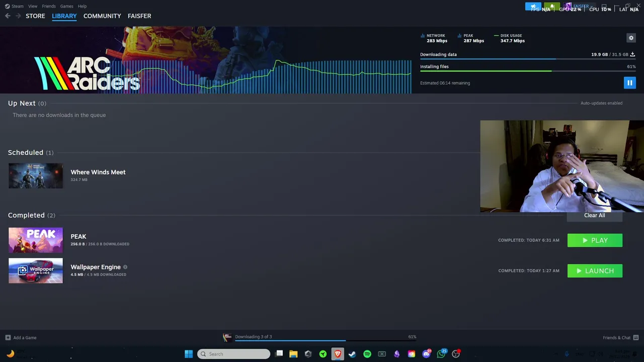
Task: Go forward with the right arrow
Action: click(18, 16)
